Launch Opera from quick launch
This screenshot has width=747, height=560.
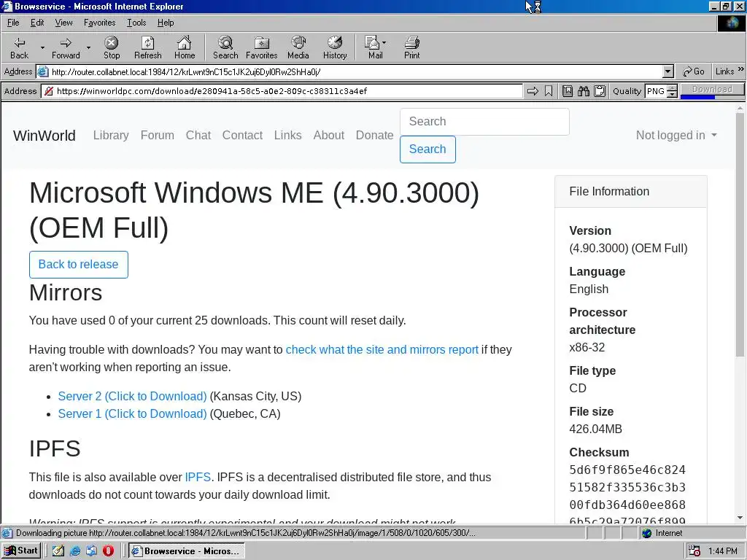(x=108, y=551)
